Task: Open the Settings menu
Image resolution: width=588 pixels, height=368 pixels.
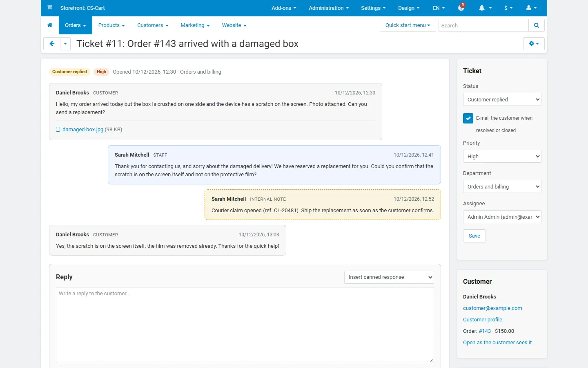Action: coord(373,8)
